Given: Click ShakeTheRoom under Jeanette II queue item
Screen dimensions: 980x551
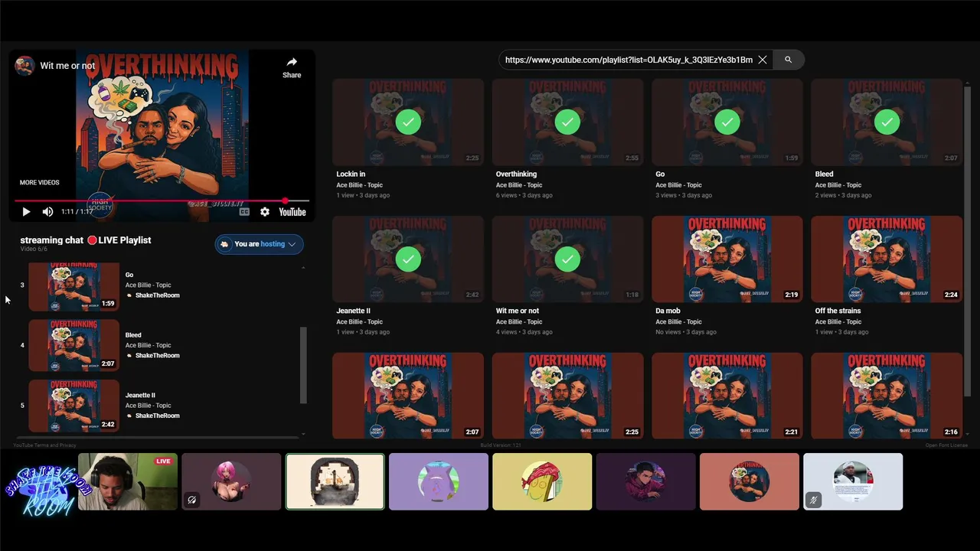Looking at the screenshot, I should click(157, 416).
